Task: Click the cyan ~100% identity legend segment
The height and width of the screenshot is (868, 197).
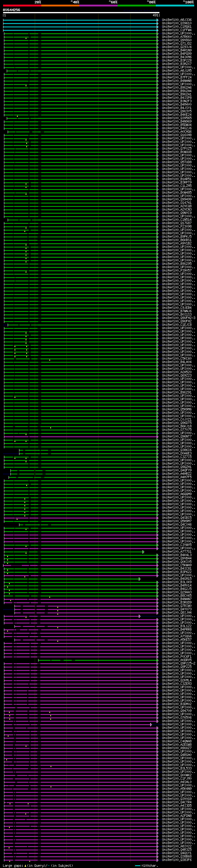Action: tap(175, 6)
